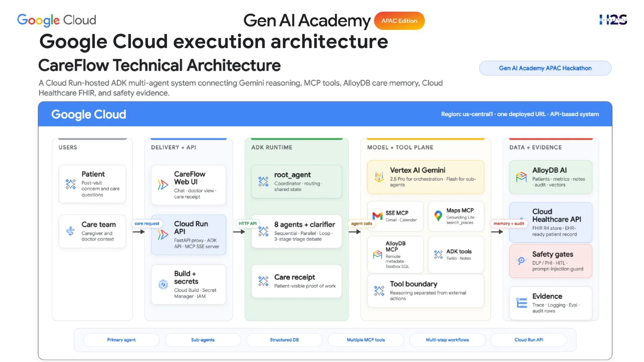Click the 8 agents + clarifier icon
This screenshot has width=644, height=362.
(x=263, y=231)
